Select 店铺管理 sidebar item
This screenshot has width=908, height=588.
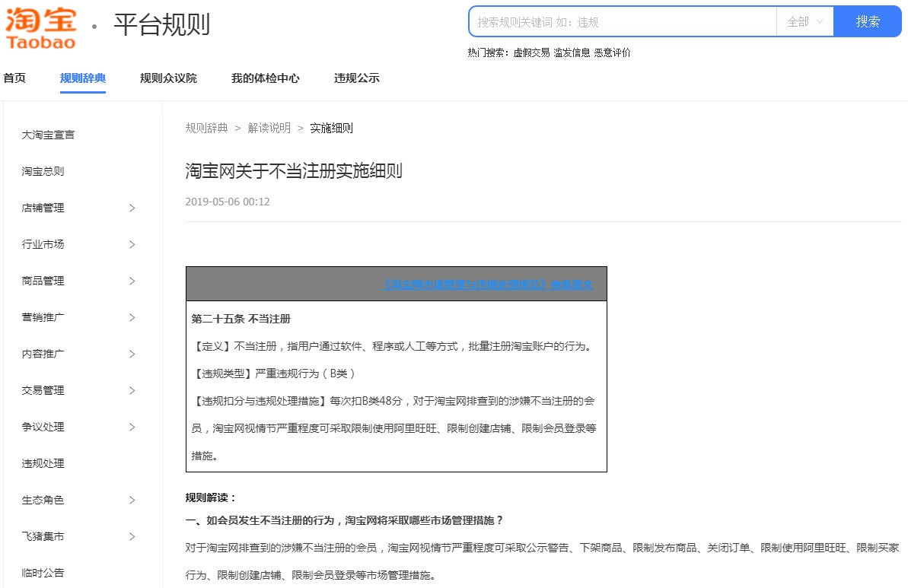coord(43,208)
